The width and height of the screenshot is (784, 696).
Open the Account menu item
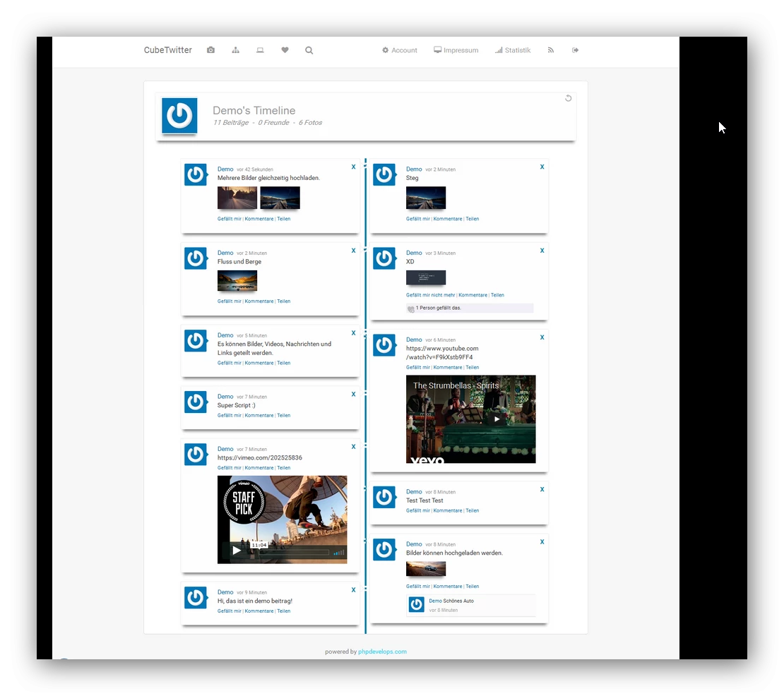tap(400, 50)
